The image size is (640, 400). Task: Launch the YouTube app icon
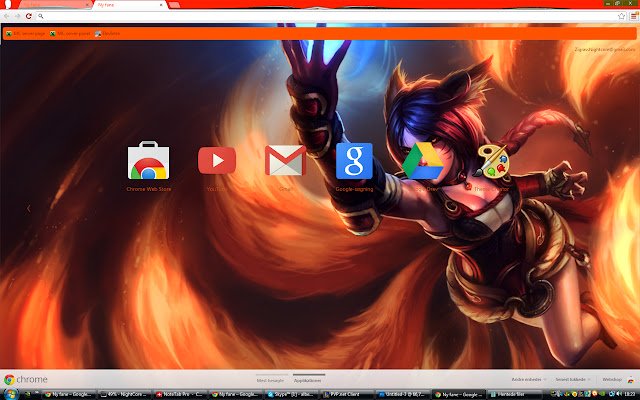click(217, 160)
